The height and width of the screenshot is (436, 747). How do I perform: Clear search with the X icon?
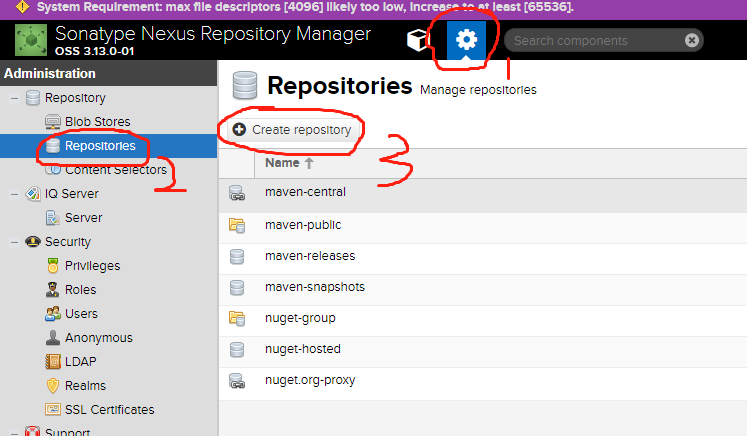coord(692,41)
